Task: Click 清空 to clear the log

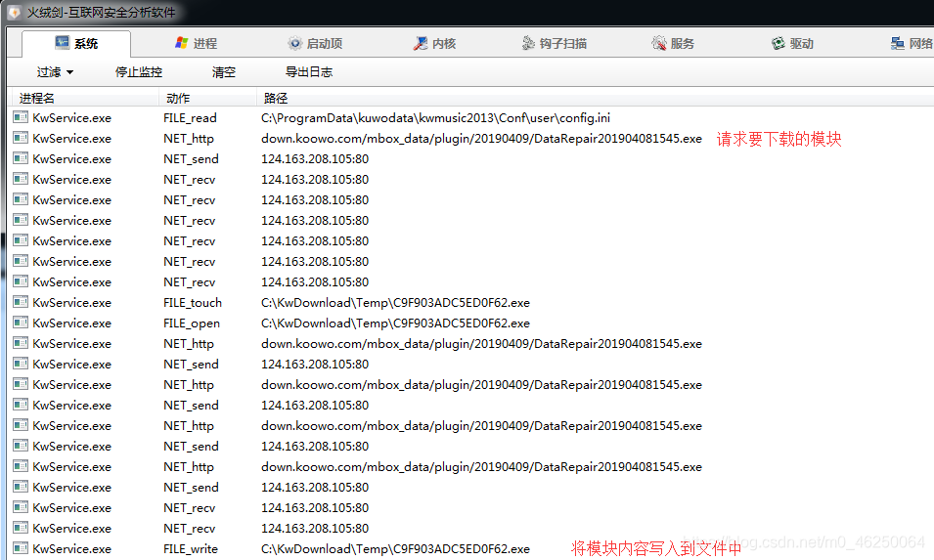Action: coord(224,72)
